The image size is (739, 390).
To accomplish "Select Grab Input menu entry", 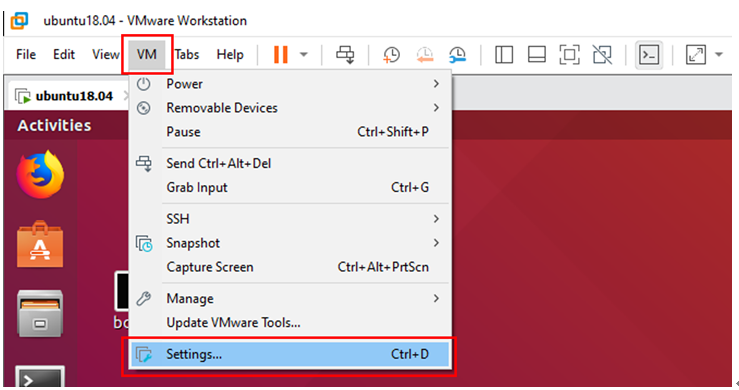I will tap(290, 188).
